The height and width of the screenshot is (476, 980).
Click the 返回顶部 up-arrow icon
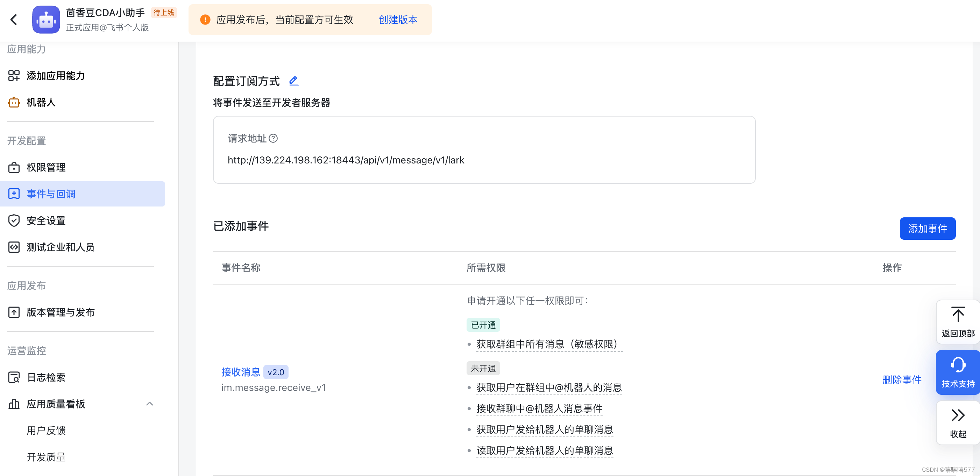coord(958,315)
